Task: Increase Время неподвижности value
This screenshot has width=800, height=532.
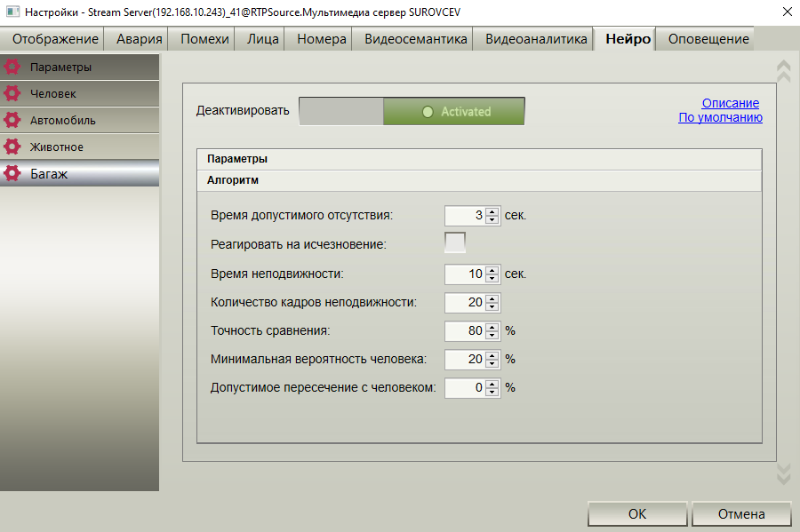Action: point(492,271)
